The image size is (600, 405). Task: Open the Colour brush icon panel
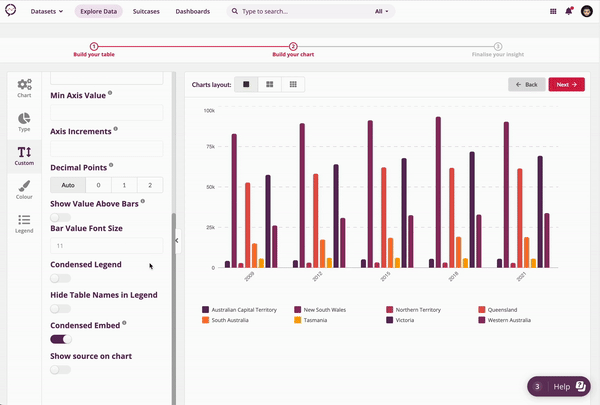point(24,188)
